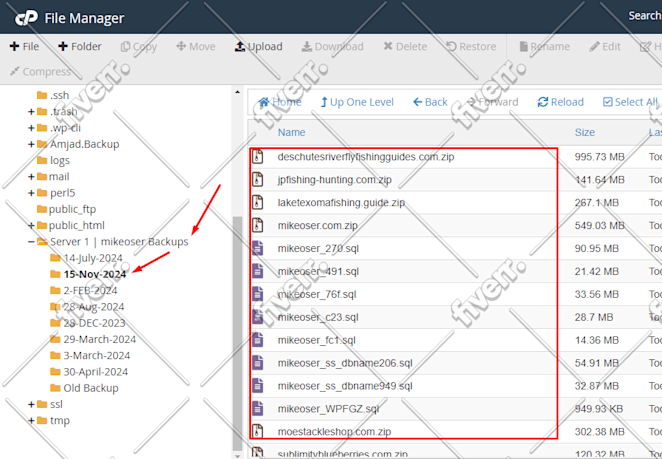Select file name mikeoser_c23.sql

318,317
